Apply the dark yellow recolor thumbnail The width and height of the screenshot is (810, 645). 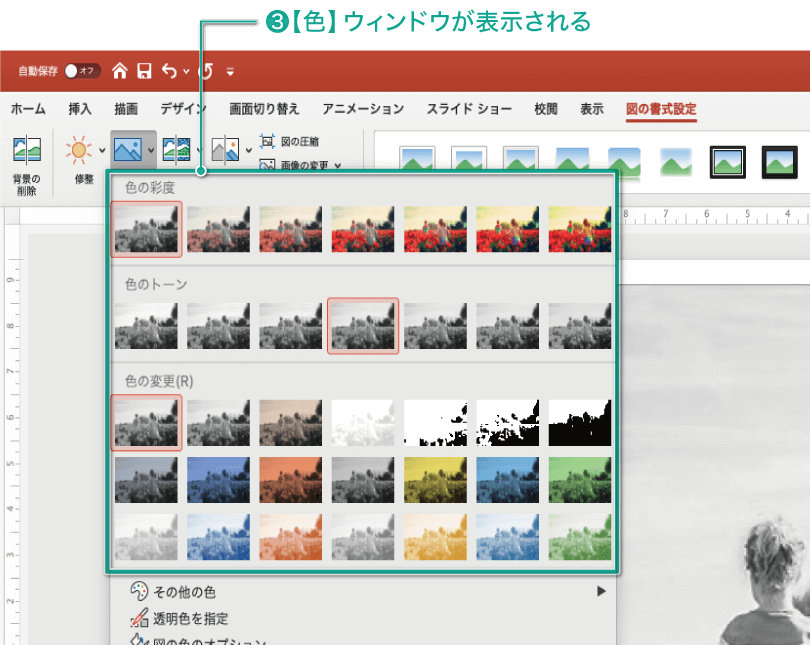coord(435,480)
